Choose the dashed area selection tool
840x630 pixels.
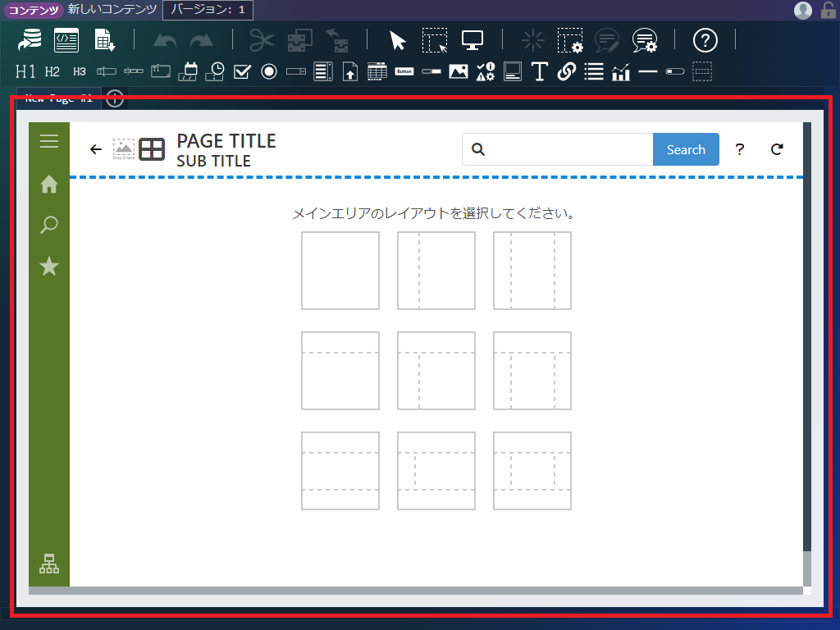(435, 40)
